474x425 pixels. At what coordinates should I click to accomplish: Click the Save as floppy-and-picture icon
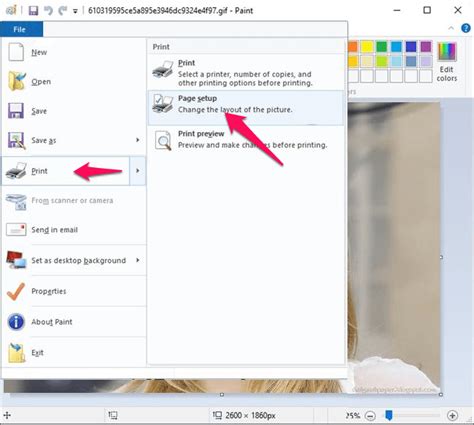tap(16, 140)
